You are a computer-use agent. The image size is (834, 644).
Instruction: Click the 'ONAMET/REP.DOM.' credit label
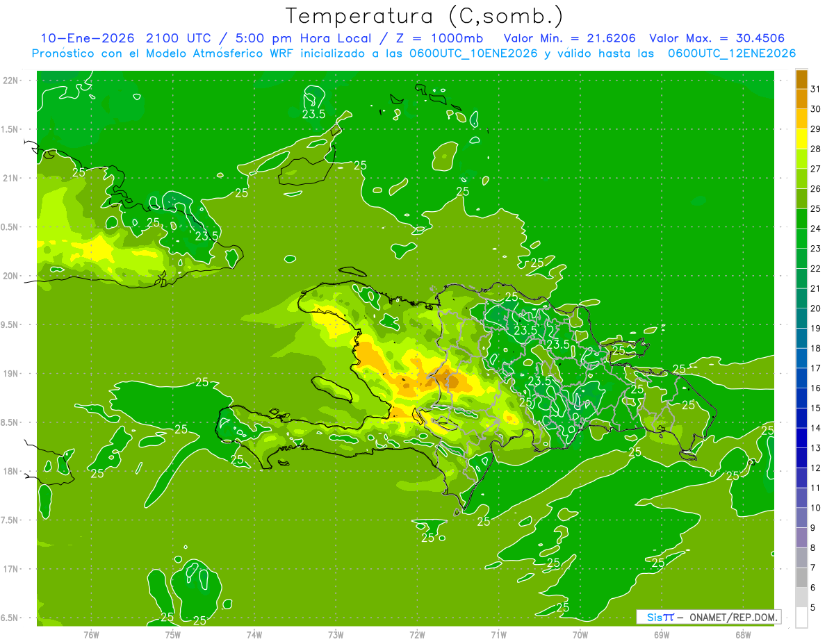pyautogui.click(x=734, y=617)
